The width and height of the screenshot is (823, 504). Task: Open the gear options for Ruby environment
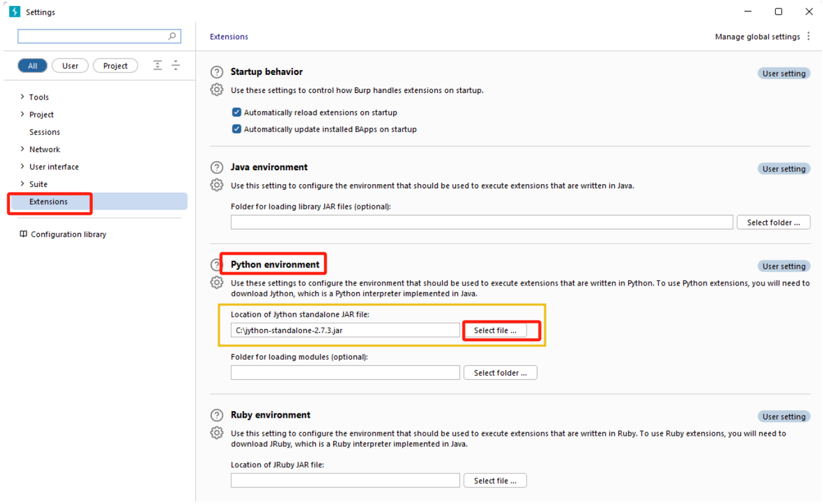coord(217,433)
